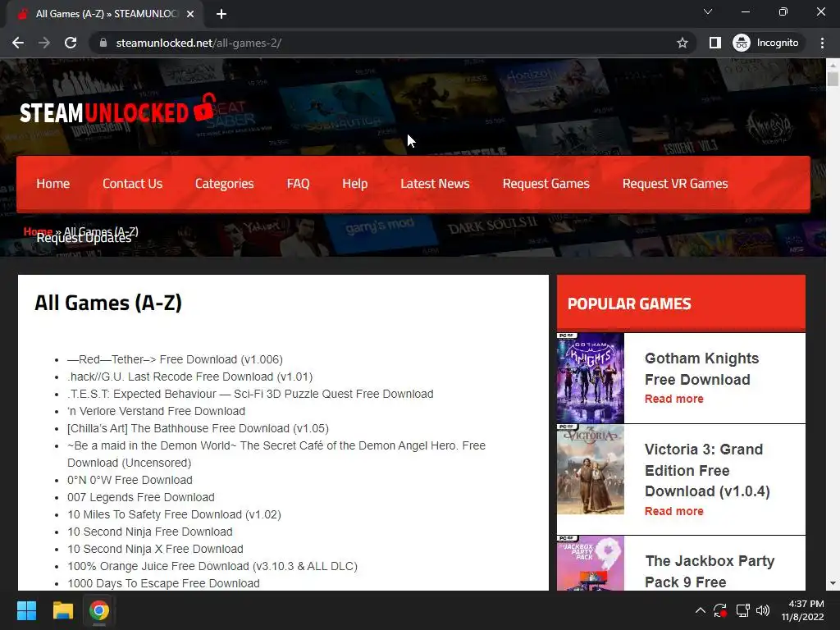Viewport: 840px width, 630px height.
Task: Open Victoria 3: Grand Edition title link
Action: tap(707, 470)
